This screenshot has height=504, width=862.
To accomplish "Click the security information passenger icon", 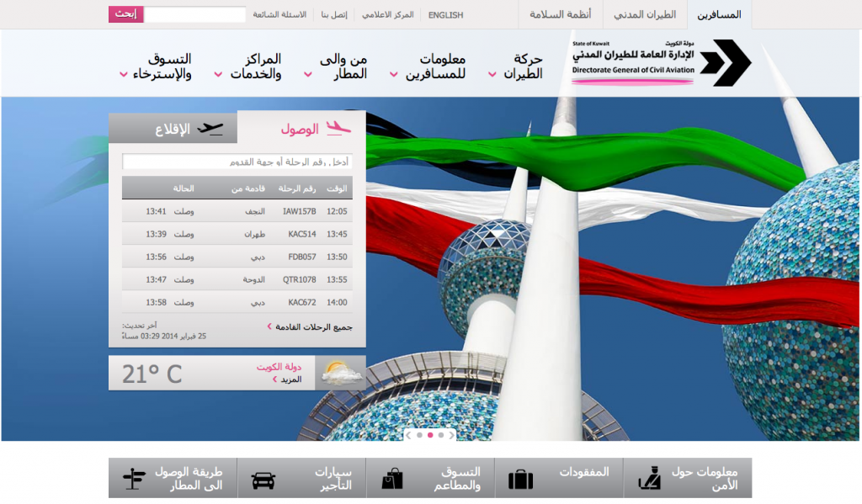I will (x=649, y=479).
